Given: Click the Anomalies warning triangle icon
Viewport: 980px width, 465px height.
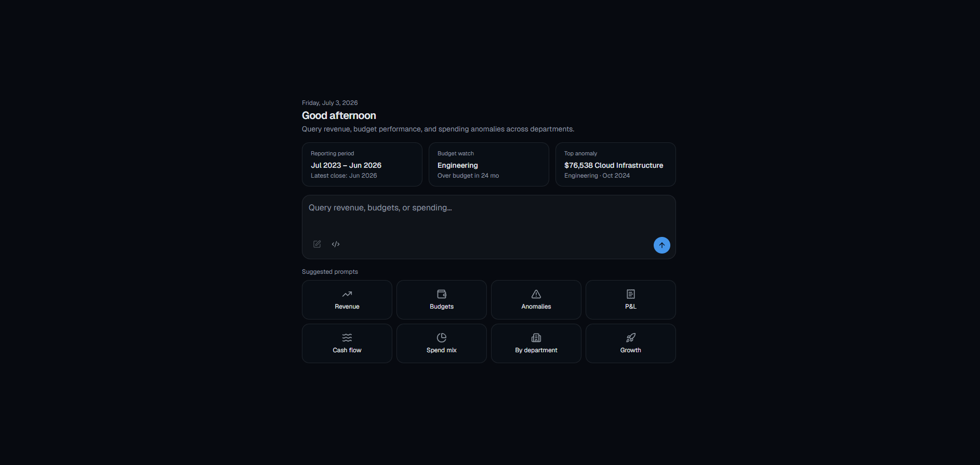Looking at the screenshot, I should (x=536, y=294).
